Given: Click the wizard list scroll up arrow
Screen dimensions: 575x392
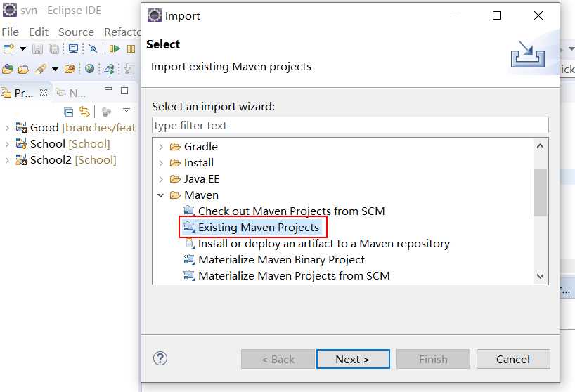Looking at the screenshot, I should (540, 146).
